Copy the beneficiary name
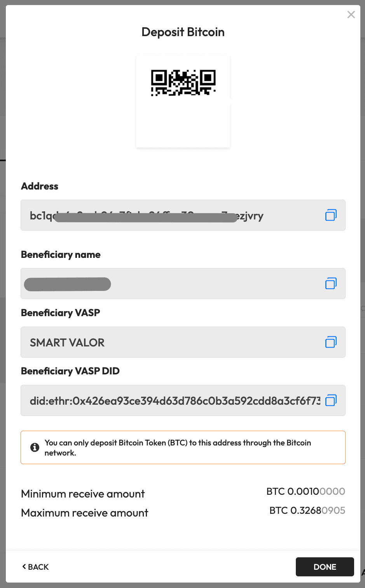This screenshot has height=588, width=365. click(331, 284)
